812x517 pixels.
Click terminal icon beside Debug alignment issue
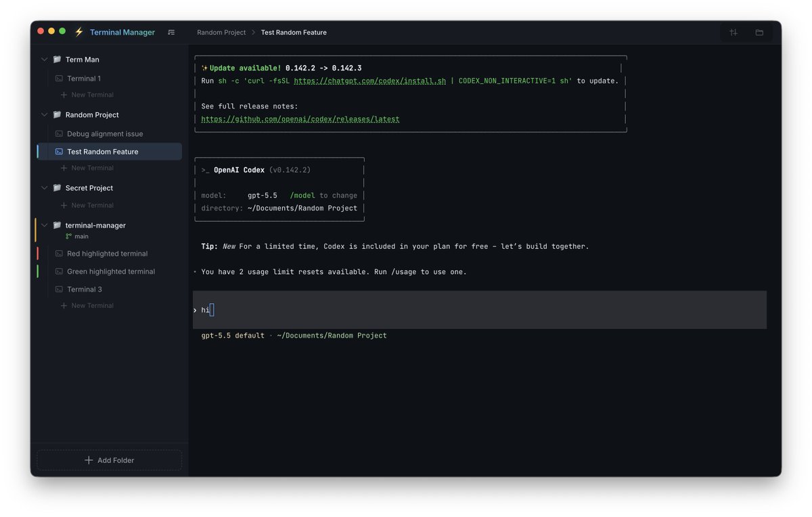(x=59, y=134)
